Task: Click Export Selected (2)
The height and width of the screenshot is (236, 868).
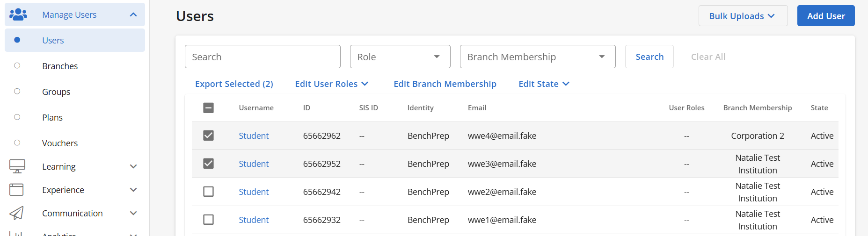Action: [x=234, y=84]
